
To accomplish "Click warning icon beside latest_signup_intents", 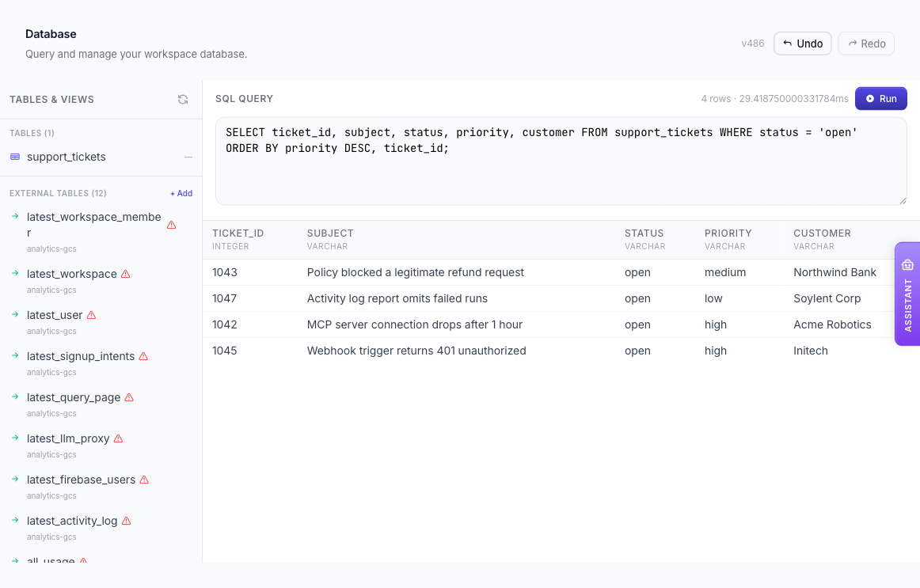I will [143, 356].
